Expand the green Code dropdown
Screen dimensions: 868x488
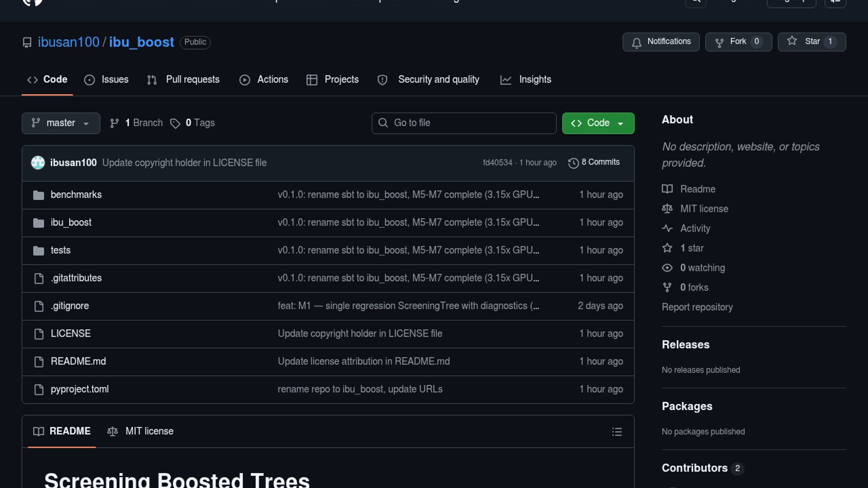tap(598, 123)
